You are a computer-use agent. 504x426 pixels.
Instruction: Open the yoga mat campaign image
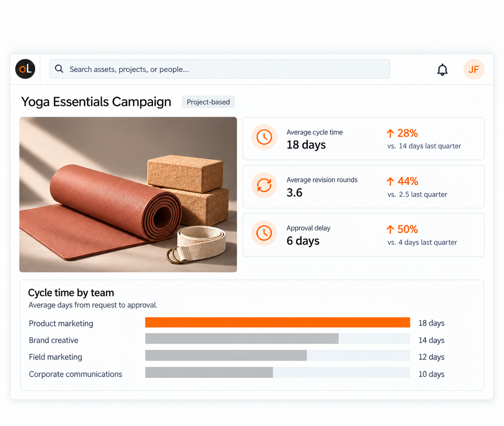pos(128,195)
